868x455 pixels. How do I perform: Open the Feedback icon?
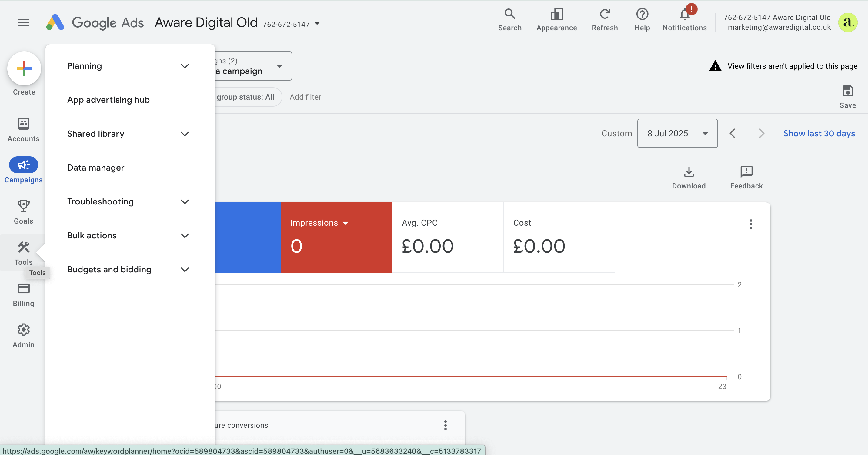[x=746, y=178]
